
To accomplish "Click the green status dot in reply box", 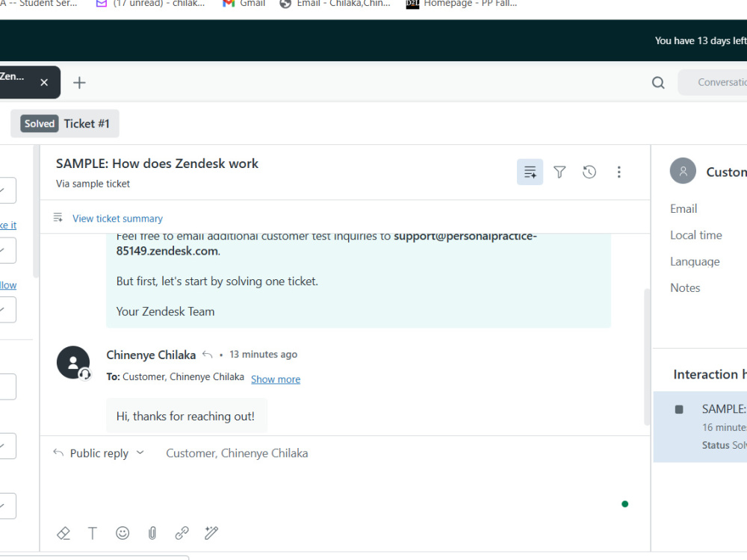I will point(625,504).
